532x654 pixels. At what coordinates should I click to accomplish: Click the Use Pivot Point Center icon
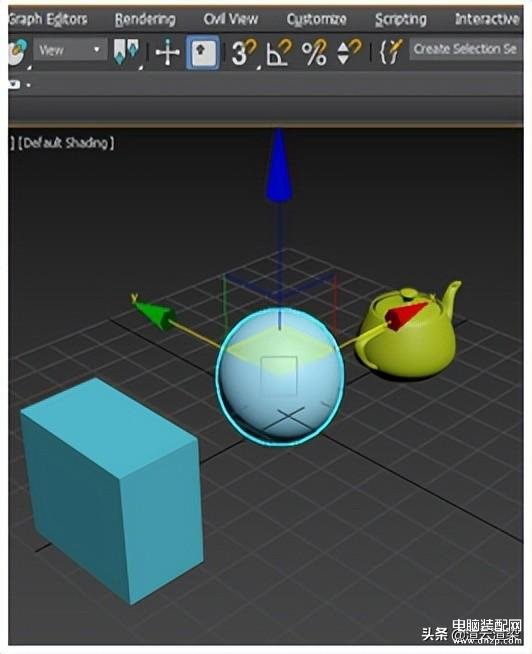click(126, 52)
